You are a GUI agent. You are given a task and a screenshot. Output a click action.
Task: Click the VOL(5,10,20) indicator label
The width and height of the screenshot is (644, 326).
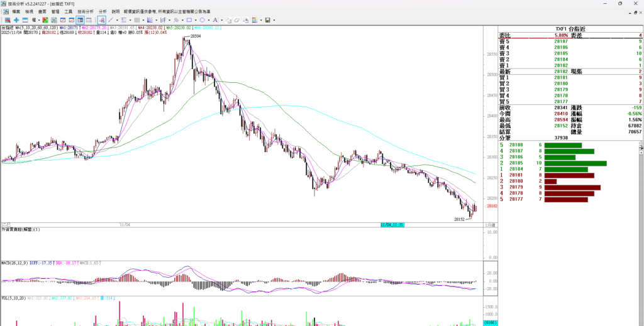point(11,298)
